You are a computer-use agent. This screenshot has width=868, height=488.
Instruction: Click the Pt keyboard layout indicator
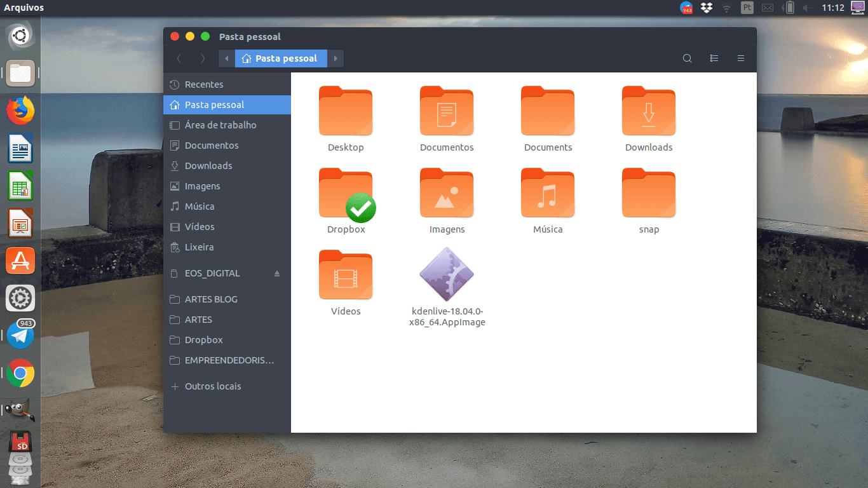[746, 8]
